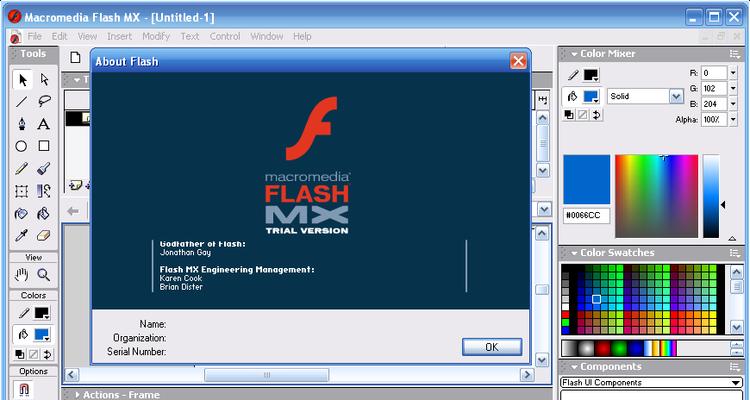Select the Text tool
Image resolution: width=750 pixels, height=400 pixels.
click(44, 124)
